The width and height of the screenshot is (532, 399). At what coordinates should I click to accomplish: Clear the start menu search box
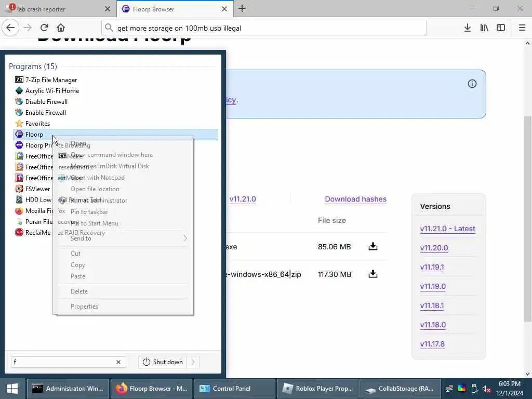coord(118,362)
